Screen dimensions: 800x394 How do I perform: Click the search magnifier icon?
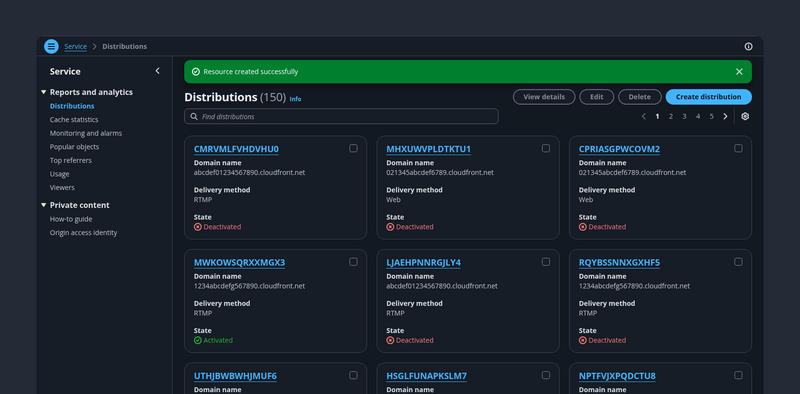point(194,116)
